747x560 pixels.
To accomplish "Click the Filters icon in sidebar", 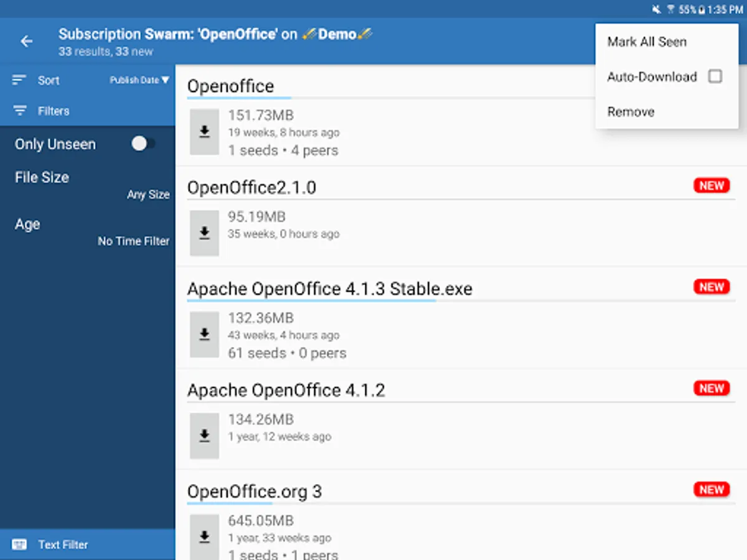I will pos(20,111).
